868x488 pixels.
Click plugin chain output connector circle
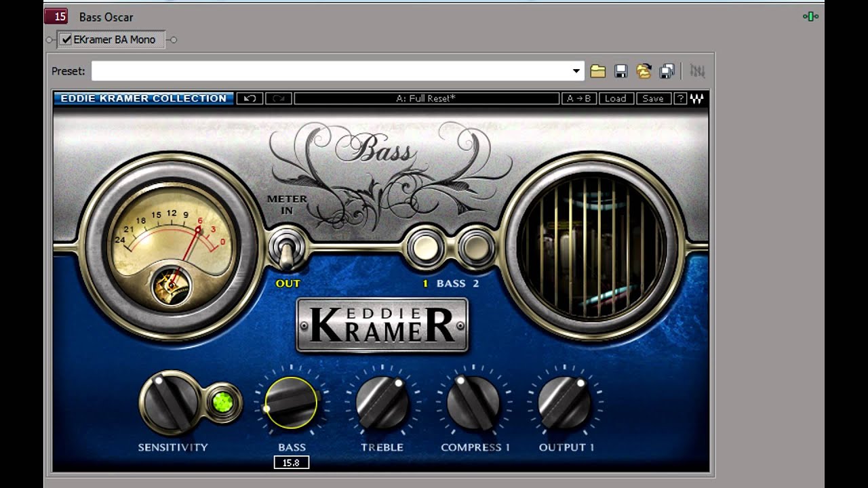tap(174, 40)
